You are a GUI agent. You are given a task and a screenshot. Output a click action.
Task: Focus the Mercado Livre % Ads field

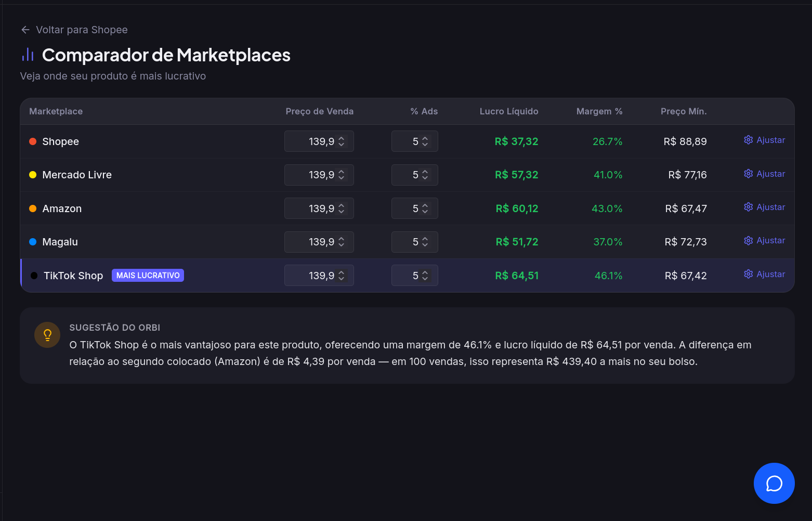click(414, 175)
